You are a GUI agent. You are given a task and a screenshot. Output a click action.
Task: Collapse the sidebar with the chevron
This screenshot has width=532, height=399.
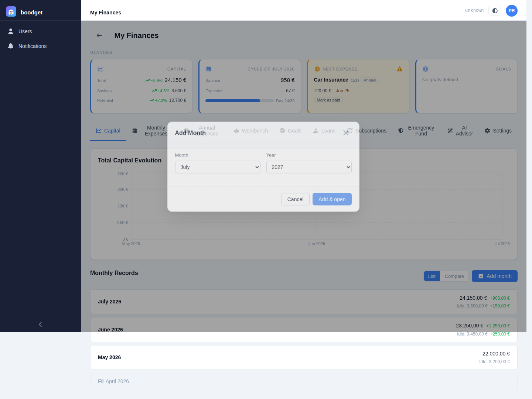click(40, 324)
